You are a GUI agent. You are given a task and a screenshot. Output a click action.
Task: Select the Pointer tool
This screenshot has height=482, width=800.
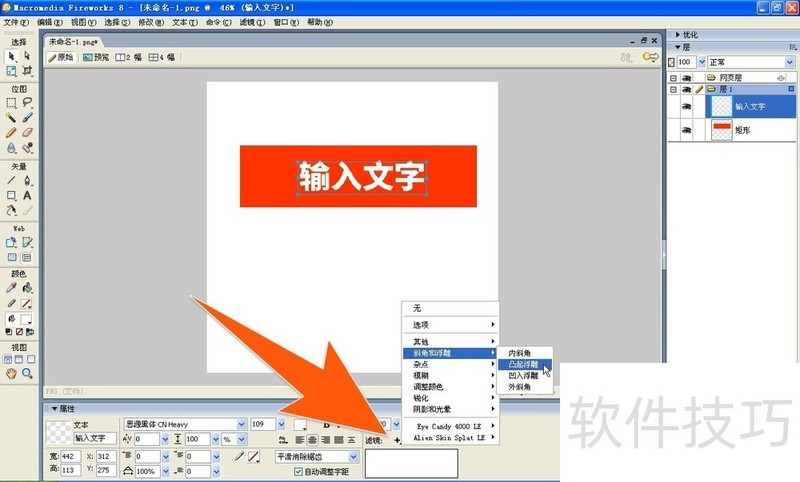11,55
